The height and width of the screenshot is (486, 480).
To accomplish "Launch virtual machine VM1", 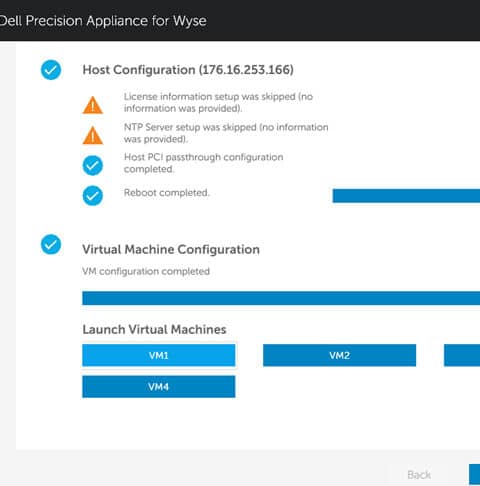I will [x=159, y=355].
